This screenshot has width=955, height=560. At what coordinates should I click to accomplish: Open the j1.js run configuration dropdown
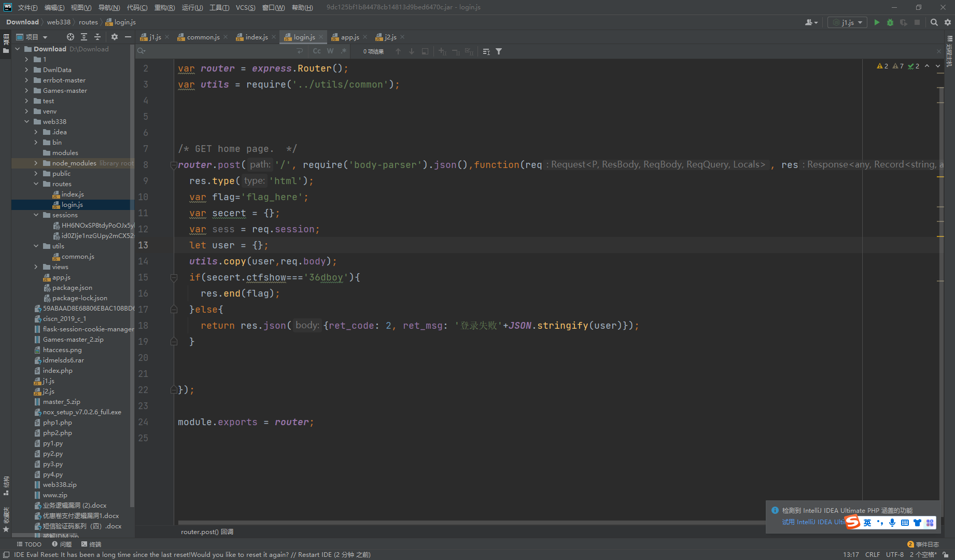click(x=848, y=22)
